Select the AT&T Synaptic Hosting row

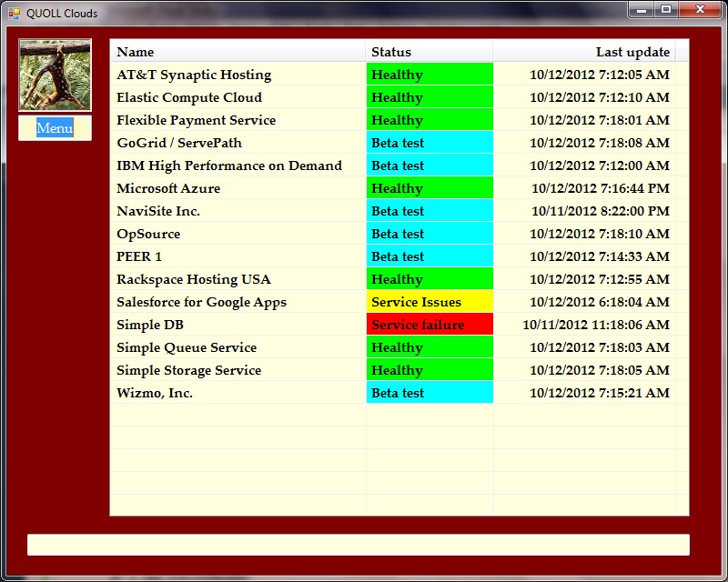[194, 75]
